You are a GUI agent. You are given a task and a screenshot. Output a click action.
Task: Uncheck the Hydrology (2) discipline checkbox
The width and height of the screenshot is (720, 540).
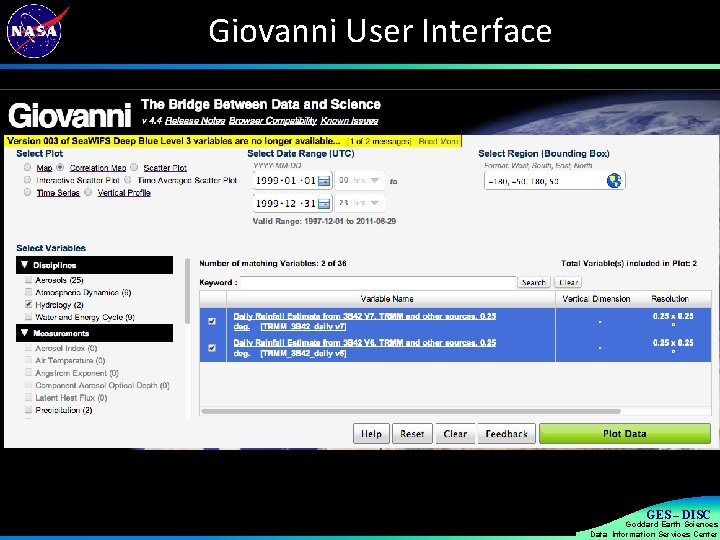pyautogui.click(x=28, y=304)
